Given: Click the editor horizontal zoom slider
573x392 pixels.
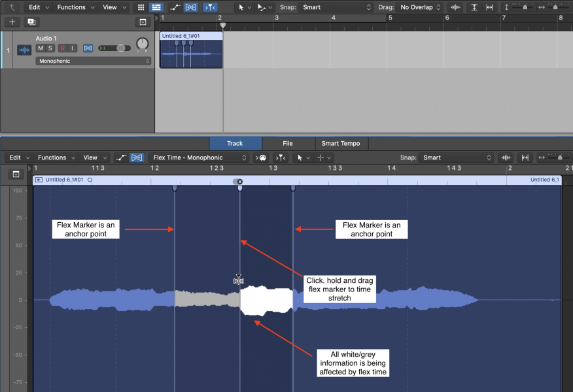Looking at the screenshot, I should coord(559,157).
